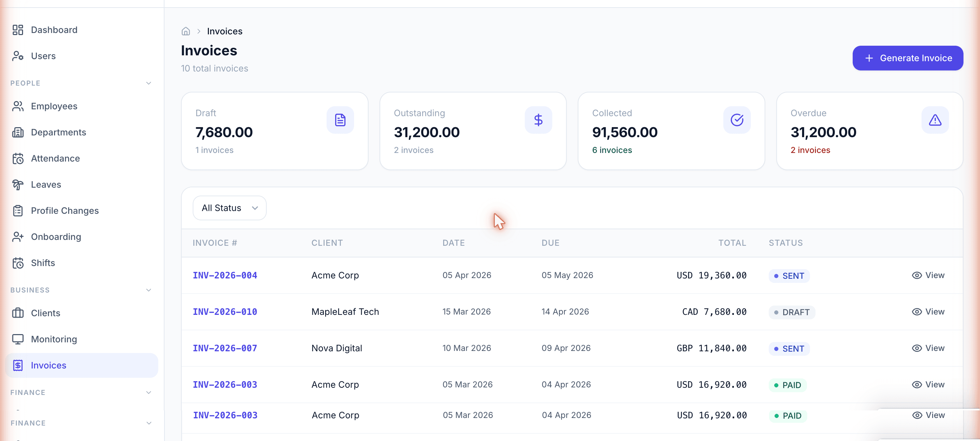The image size is (980, 441).
Task: Click the Invoices receipt icon in sidebar
Action: tap(18, 365)
